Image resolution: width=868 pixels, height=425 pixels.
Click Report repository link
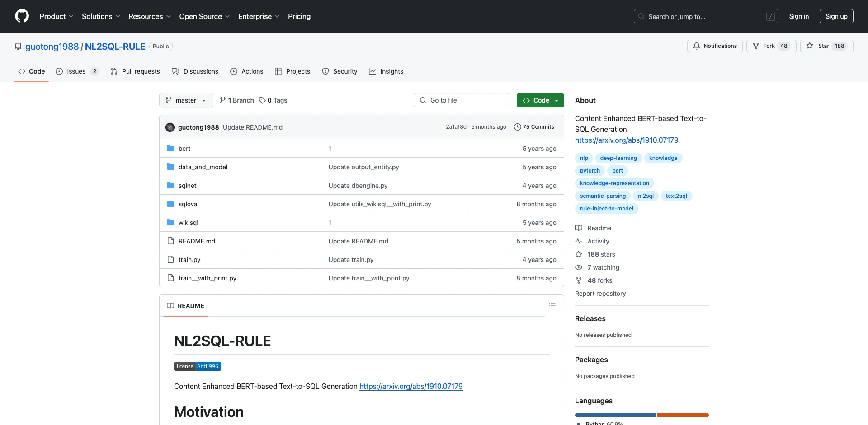pos(600,294)
